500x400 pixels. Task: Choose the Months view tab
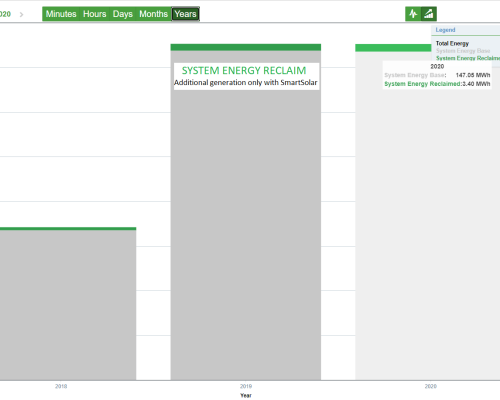[153, 14]
